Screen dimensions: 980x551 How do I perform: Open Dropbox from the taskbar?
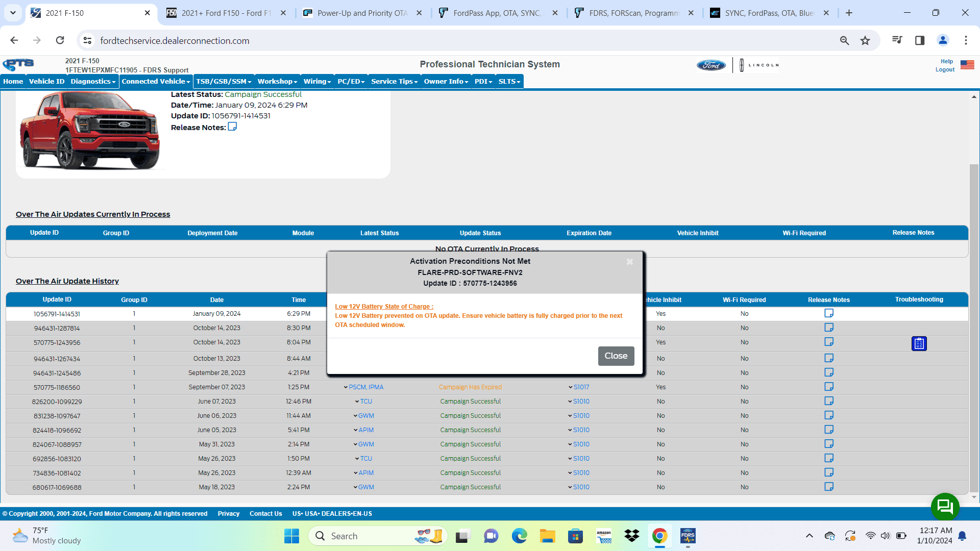tap(631, 536)
